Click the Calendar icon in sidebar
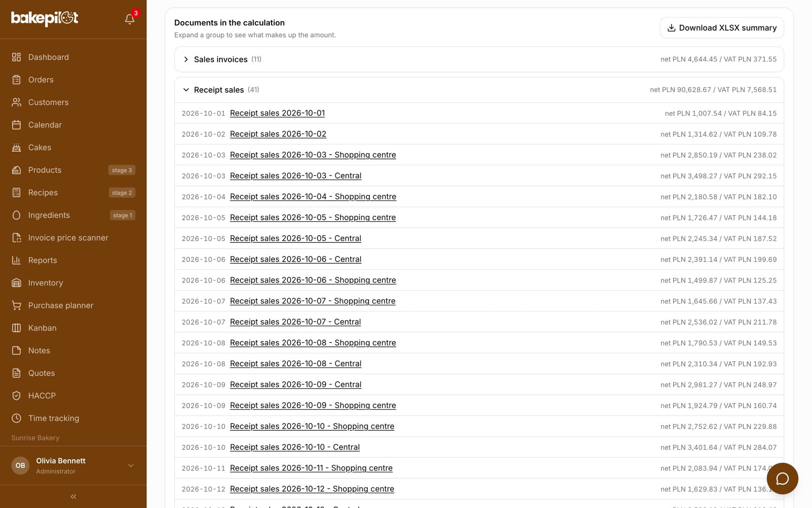Image resolution: width=812 pixels, height=508 pixels. (16, 125)
